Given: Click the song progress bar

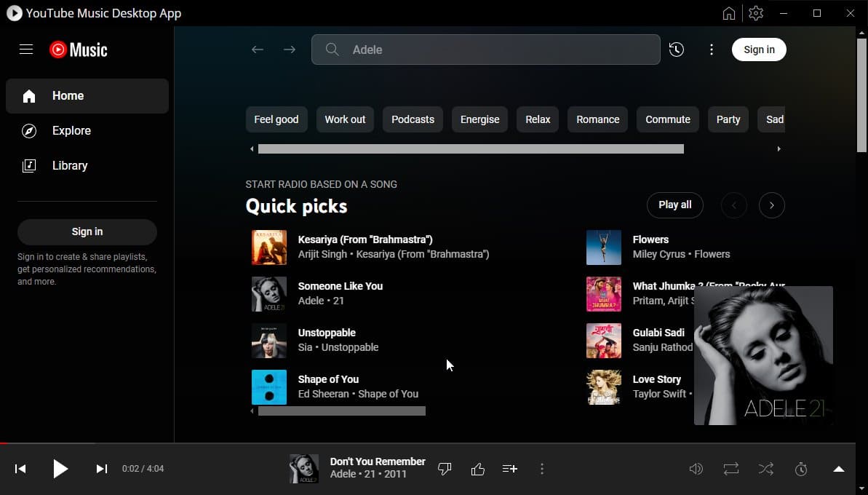Looking at the screenshot, I should (427, 443).
